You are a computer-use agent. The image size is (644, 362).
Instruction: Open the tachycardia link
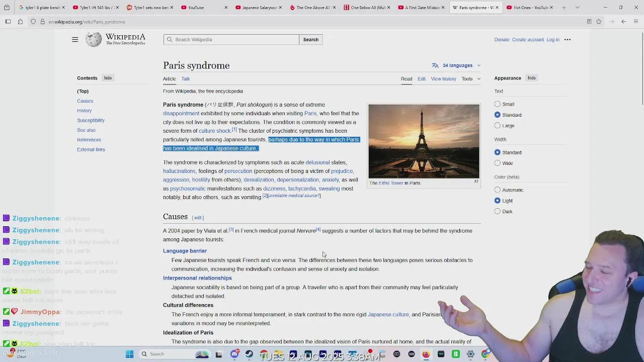(302, 189)
